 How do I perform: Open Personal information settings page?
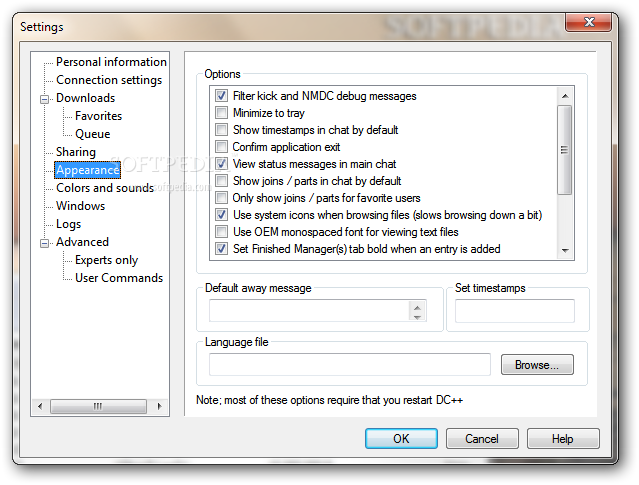click(111, 62)
